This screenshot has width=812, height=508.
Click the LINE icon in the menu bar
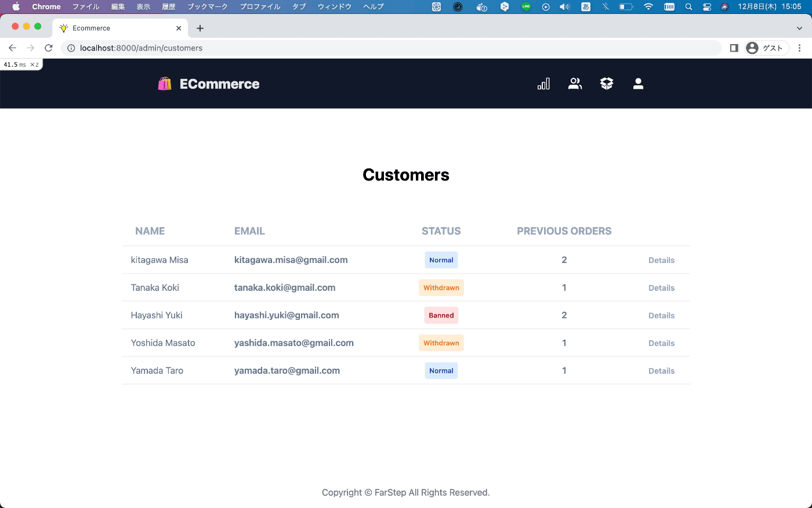click(x=525, y=6)
